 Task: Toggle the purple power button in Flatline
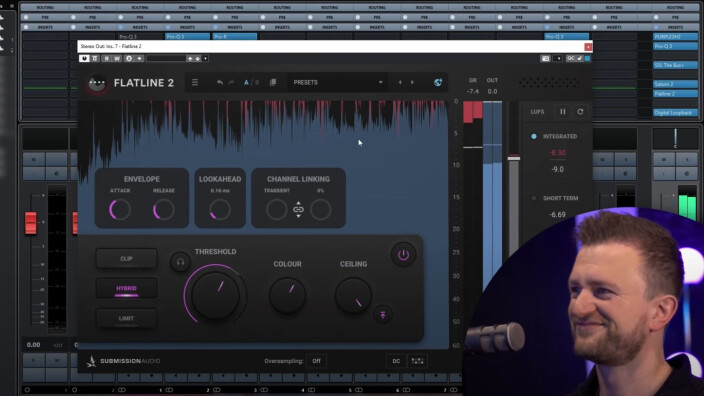pos(403,255)
